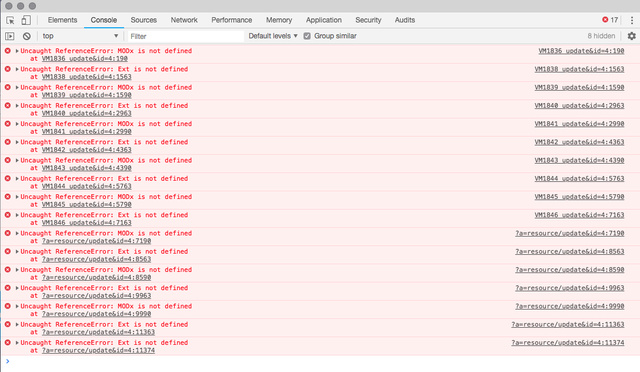The height and width of the screenshot is (372, 640).
Task: Open console settings gear icon
Action: click(x=631, y=36)
